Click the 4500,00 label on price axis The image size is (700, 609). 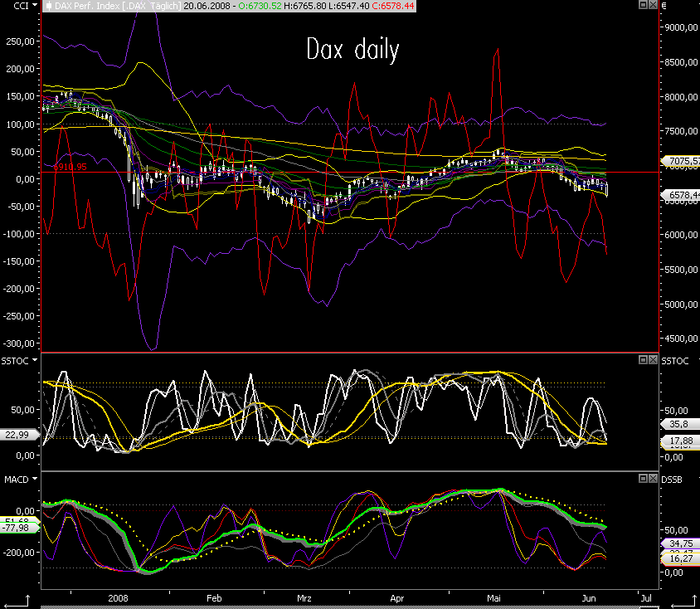coord(681,339)
